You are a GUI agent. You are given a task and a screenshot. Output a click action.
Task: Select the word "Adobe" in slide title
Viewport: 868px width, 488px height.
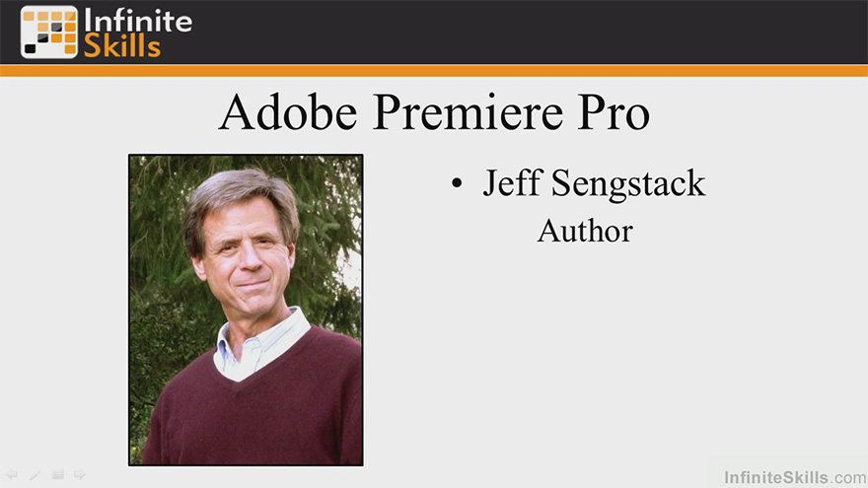click(288, 111)
